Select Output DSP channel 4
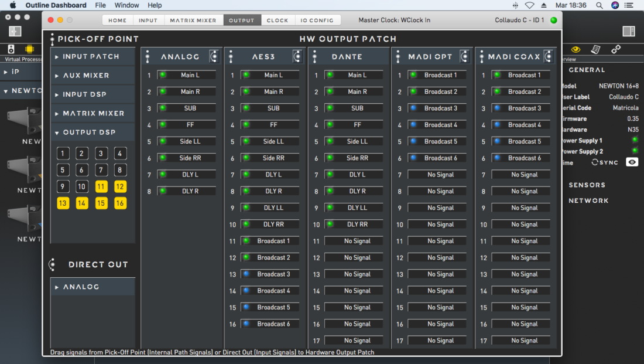 (120, 154)
